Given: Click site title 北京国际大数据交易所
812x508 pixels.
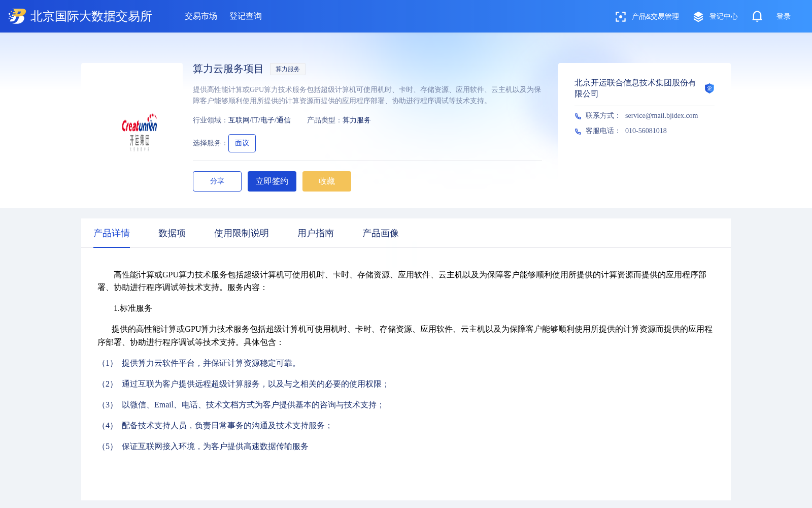Looking at the screenshot, I should [91, 16].
